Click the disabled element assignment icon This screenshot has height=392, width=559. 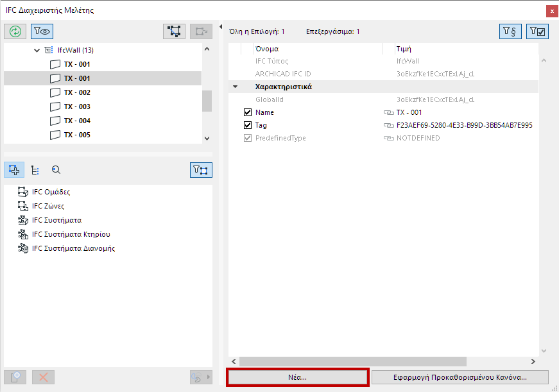pyautogui.click(x=201, y=31)
